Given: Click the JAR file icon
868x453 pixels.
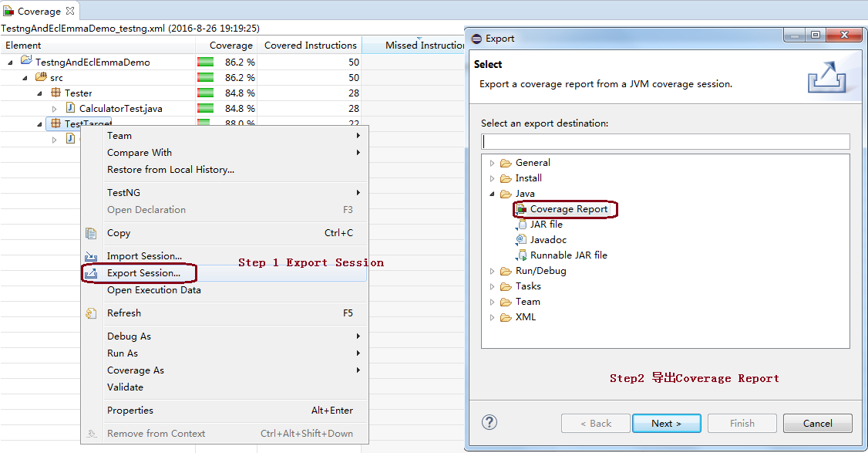Looking at the screenshot, I should click(521, 225).
